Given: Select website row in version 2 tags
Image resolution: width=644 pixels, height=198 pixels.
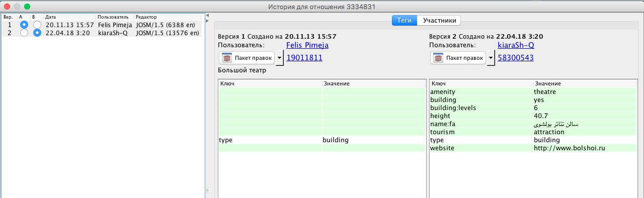Looking at the screenshot, I should [x=533, y=148].
